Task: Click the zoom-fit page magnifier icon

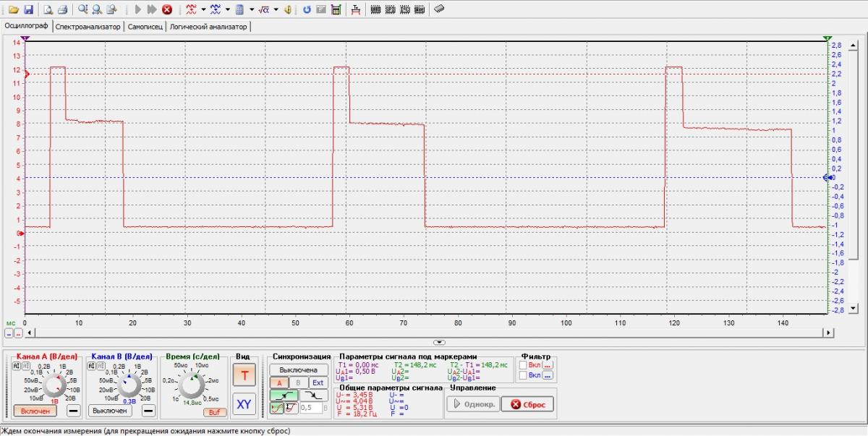Action: click(111, 9)
